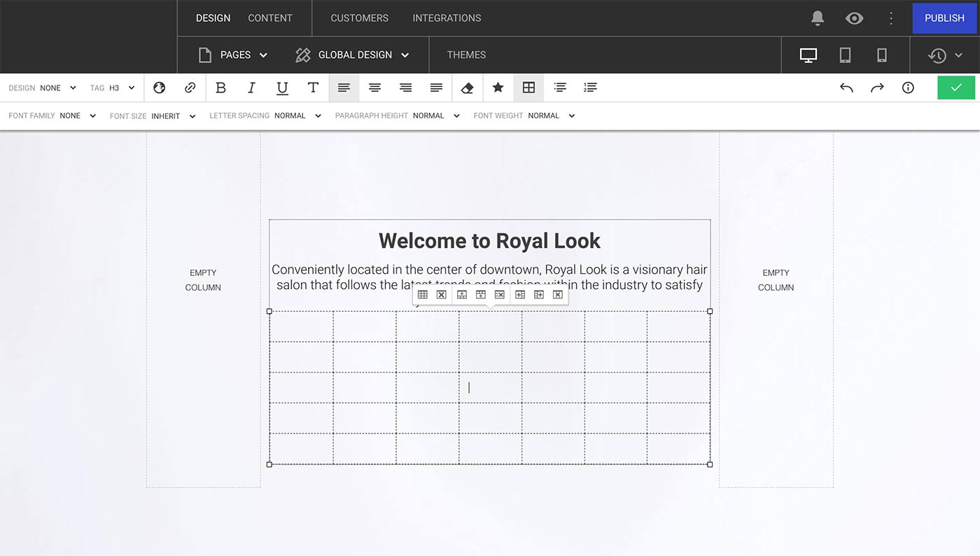The height and width of the screenshot is (556, 980).
Task: Align text right
Action: pyautogui.click(x=405, y=88)
